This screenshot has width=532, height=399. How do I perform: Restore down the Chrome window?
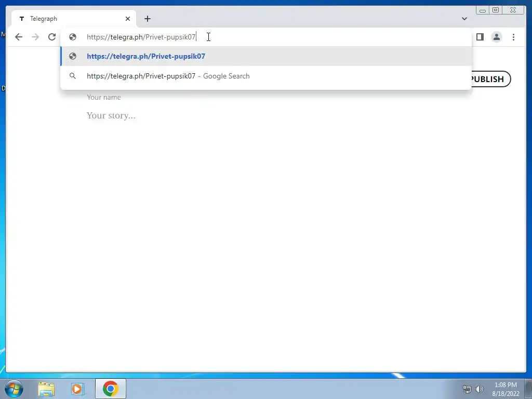pyautogui.click(x=496, y=10)
